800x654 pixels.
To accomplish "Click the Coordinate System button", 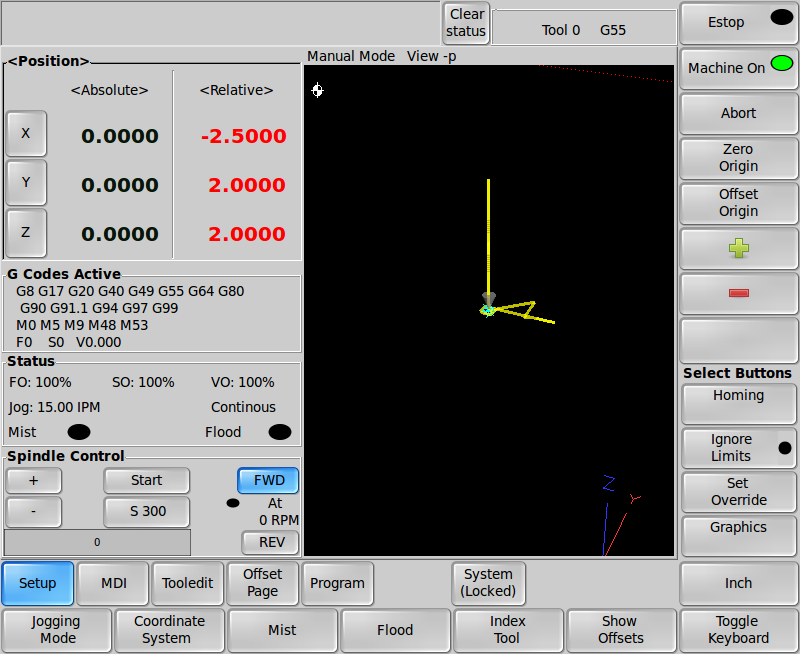I will pos(169,630).
